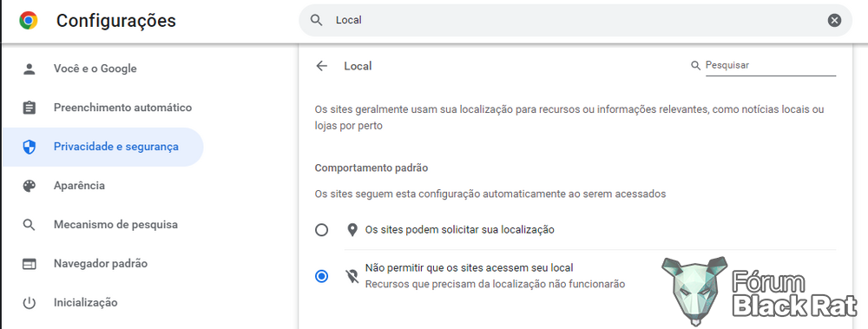Image resolution: width=868 pixels, height=329 pixels.
Task: Click the magnifier icon beside Pesquisar
Action: pos(696,65)
